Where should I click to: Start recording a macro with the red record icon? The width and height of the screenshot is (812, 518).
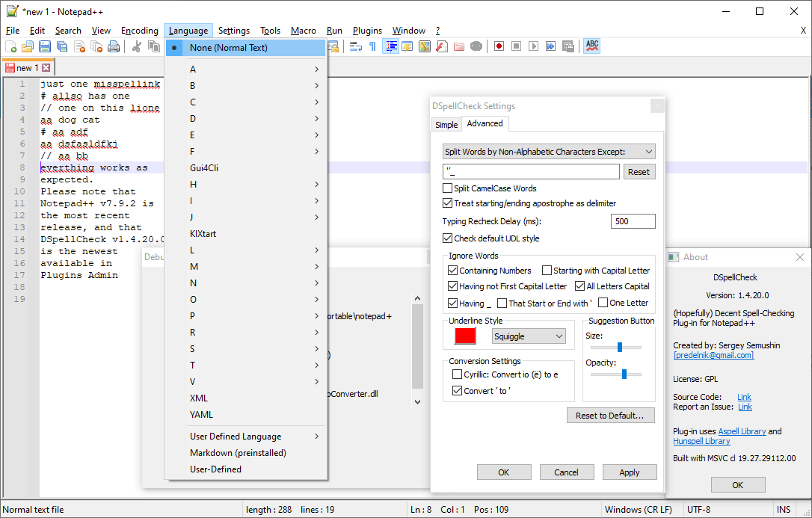coord(499,46)
